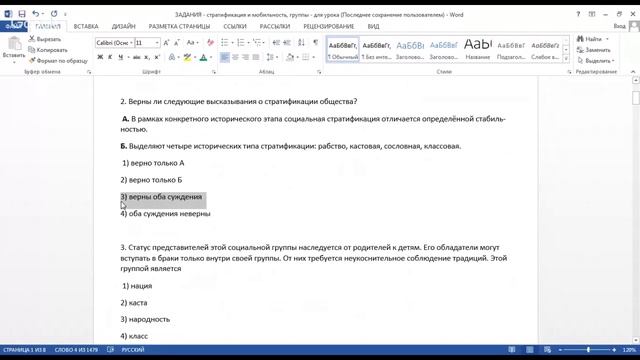Click the numbered list icon
Image resolution: width=640 pixels, height=360 pixels.
(241, 42)
